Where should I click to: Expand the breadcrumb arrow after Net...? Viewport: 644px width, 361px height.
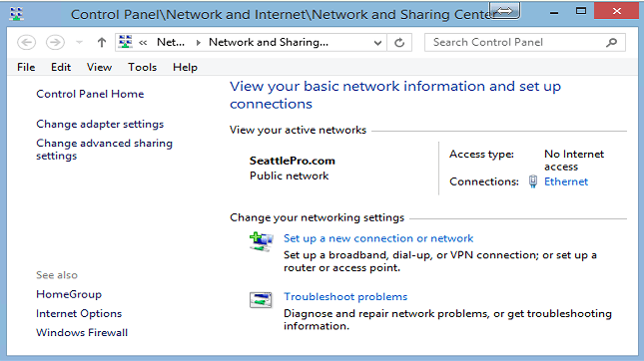(x=198, y=43)
